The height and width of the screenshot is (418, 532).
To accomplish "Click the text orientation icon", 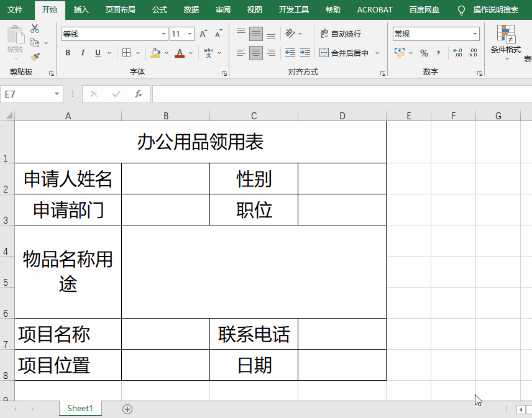I will [x=290, y=33].
